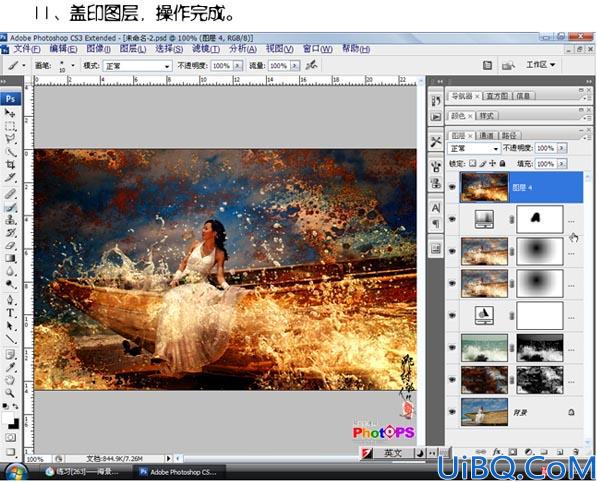Viewport: 597px width, 482px height.
Task: Toggle the airbrush option icon
Action: (311, 65)
